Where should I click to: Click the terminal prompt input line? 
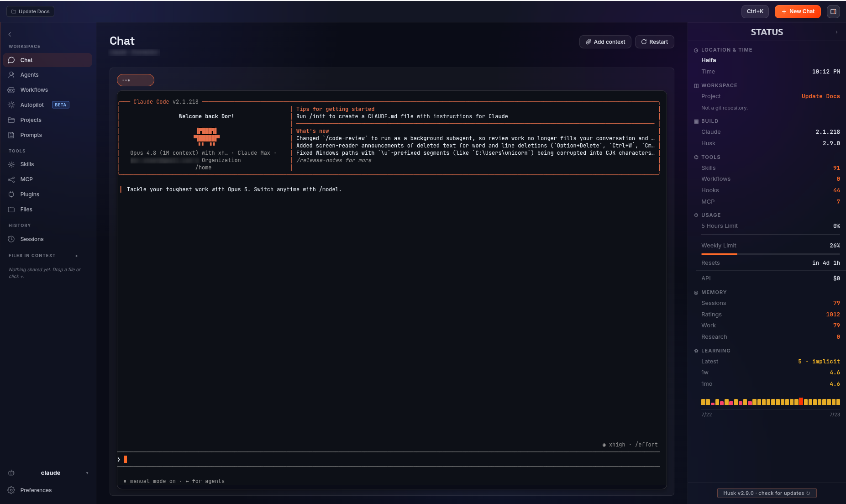pos(389,459)
